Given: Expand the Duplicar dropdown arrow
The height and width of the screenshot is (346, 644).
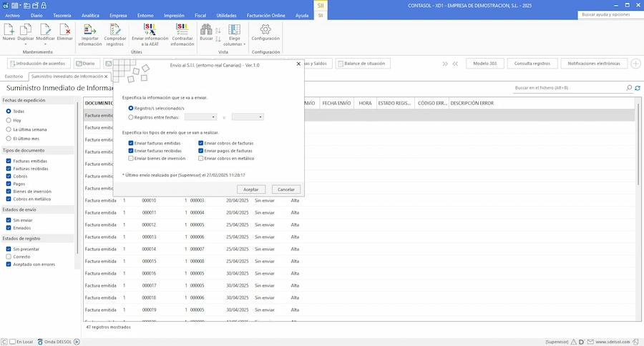Looking at the screenshot, I should click(x=27, y=44).
